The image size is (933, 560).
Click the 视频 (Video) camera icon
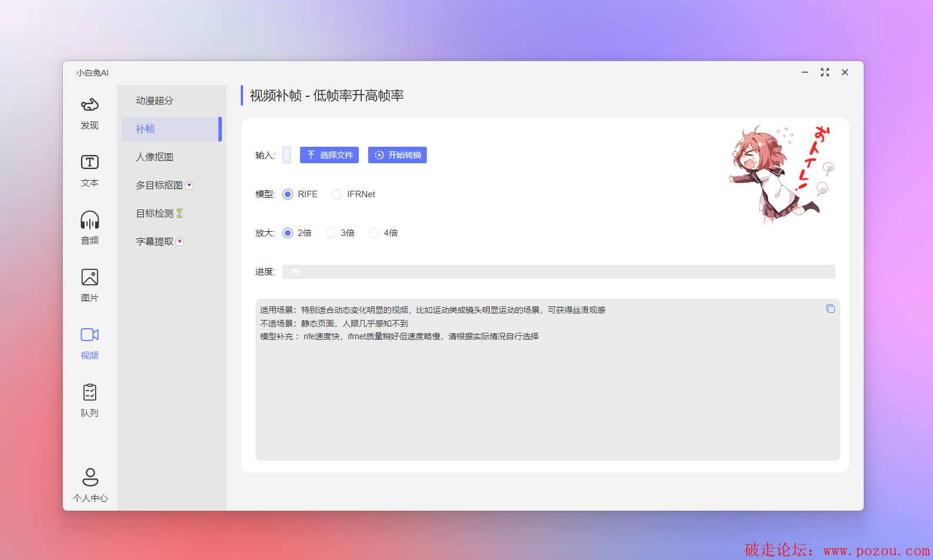(90, 335)
